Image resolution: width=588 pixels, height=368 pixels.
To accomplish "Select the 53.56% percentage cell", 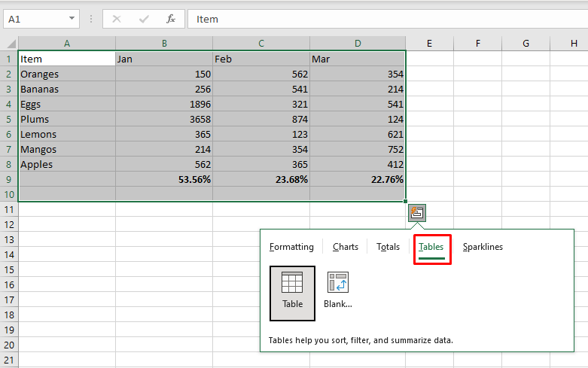I will click(x=164, y=179).
